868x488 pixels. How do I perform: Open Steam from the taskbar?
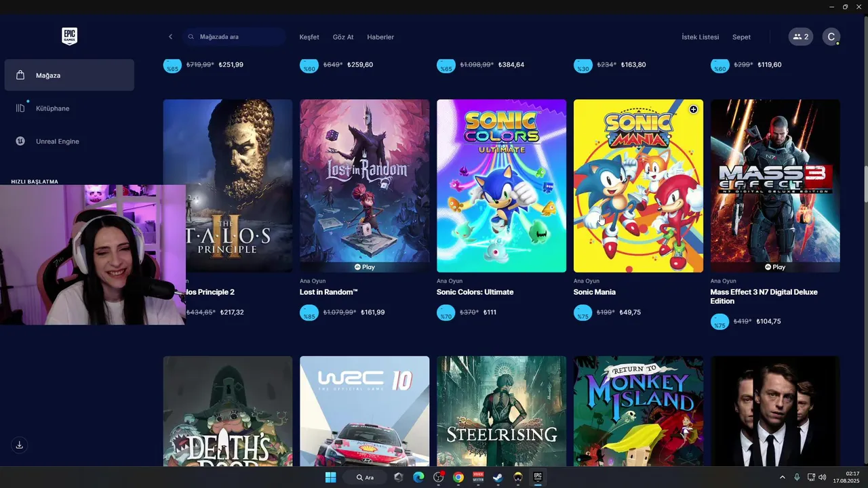coord(498,477)
